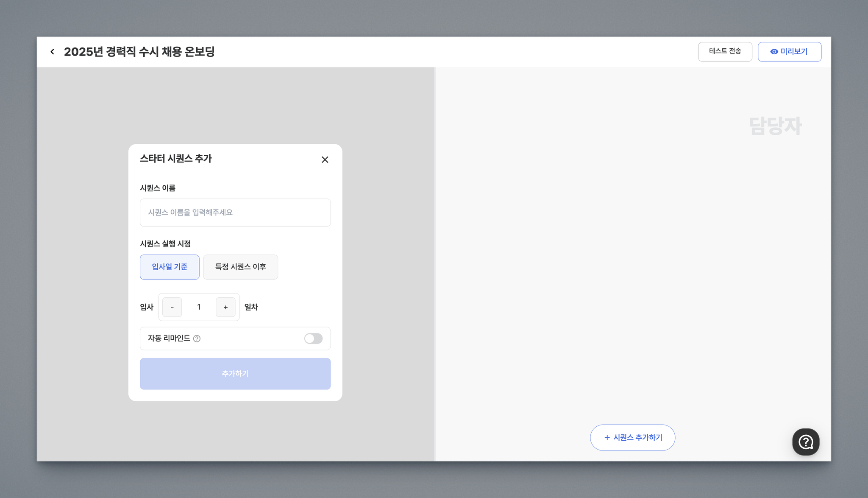Focus the 시퀀스 이름 input field

[x=235, y=213]
